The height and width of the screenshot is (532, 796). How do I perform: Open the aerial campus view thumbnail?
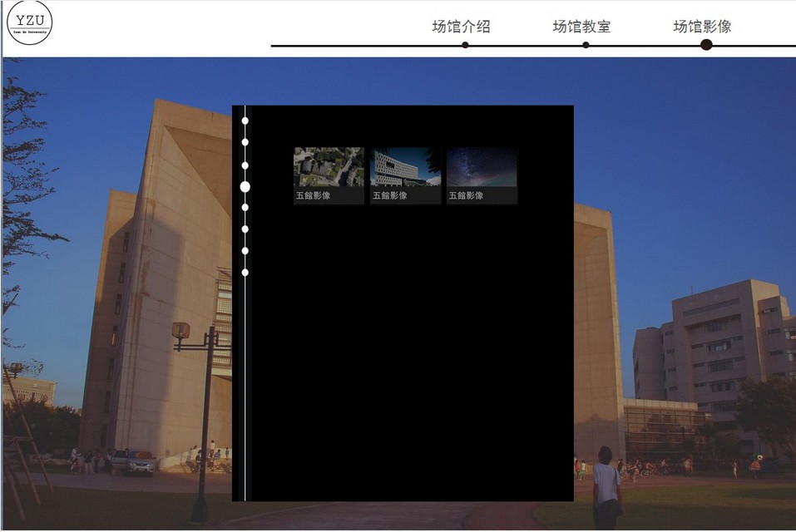(329, 167)
